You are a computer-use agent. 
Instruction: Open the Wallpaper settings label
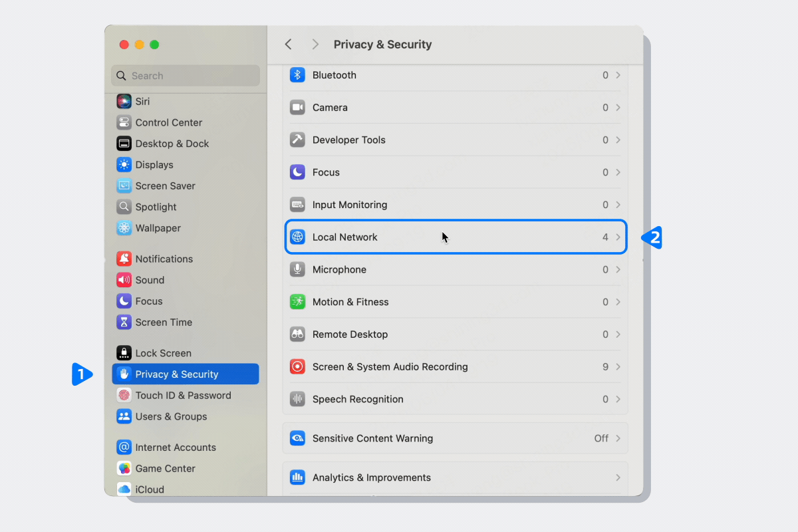(x=158, y=228)
